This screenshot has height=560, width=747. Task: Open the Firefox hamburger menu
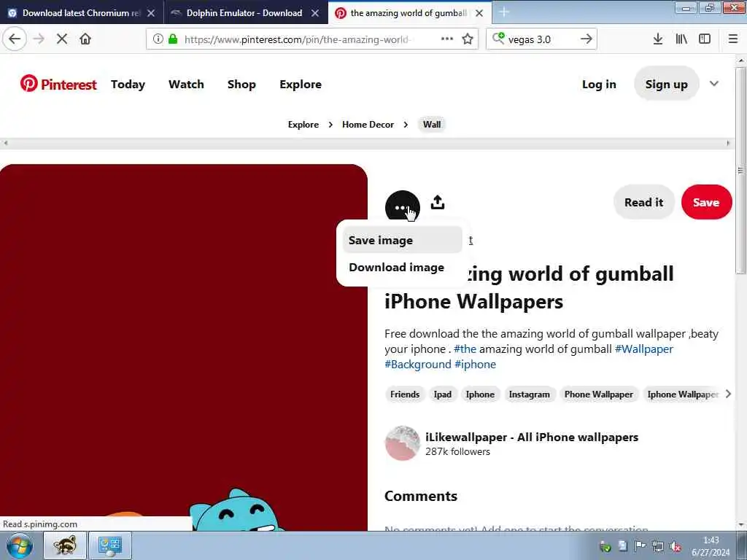pyautogui.click(x=733, y=39)
